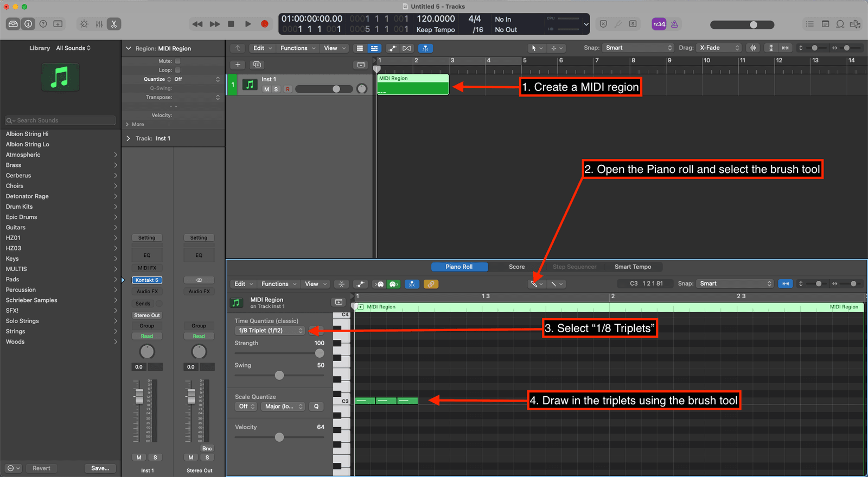Image resolution: width=868 pixels, height=477 pixels.
Task: Adjust the Velocity slider in Piano Roll
Action: [x=279, y=437]
